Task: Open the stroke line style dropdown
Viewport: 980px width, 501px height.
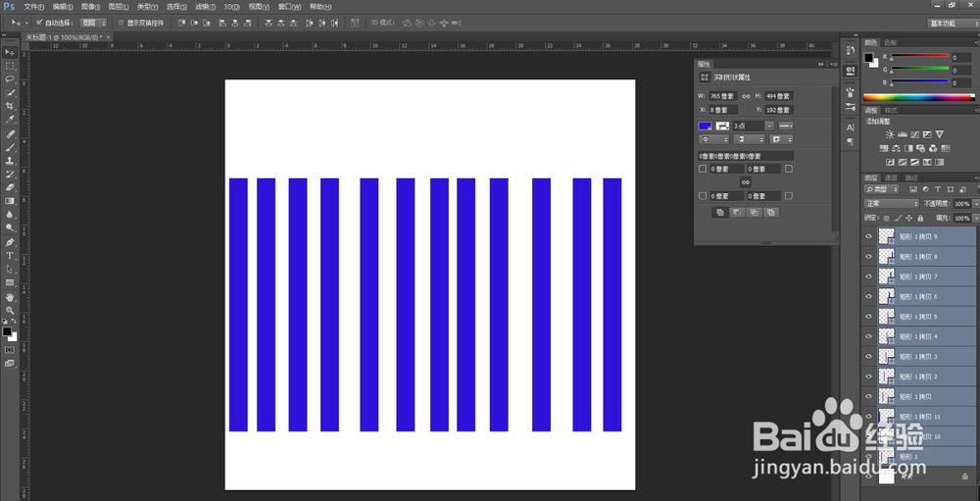Action: click(786, 125)
